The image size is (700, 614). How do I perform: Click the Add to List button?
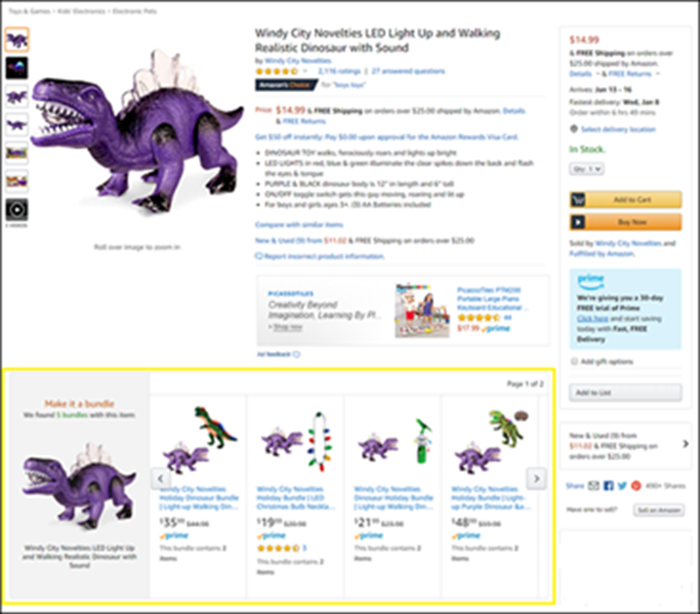[x=625, y=393]
